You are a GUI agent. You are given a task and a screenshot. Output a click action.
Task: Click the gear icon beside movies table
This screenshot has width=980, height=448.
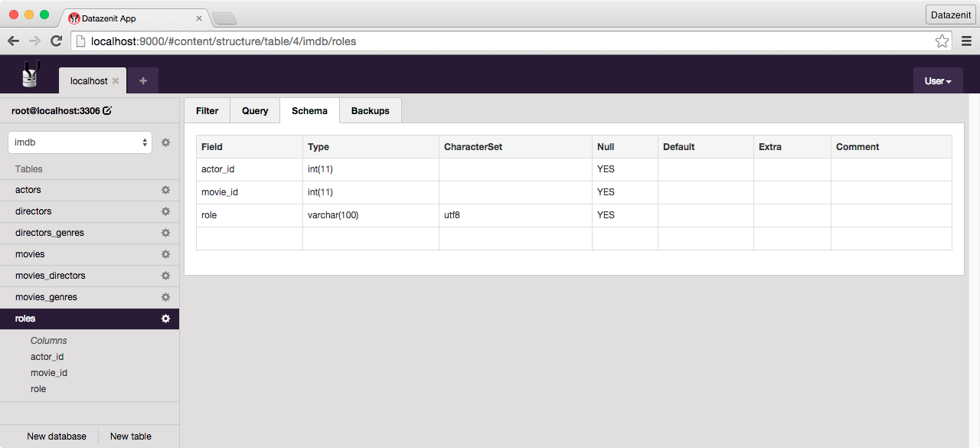(165, 254)
